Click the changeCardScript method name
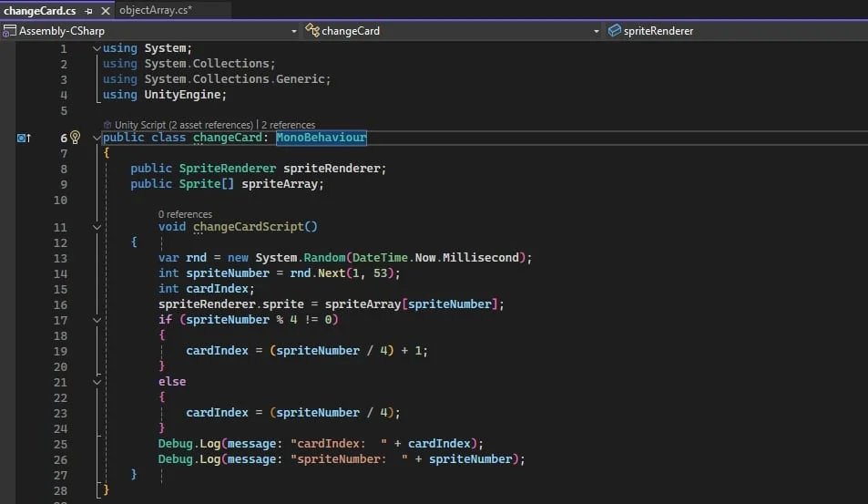The width and height of the screenshot is (868, 504). tap(248, 227)
